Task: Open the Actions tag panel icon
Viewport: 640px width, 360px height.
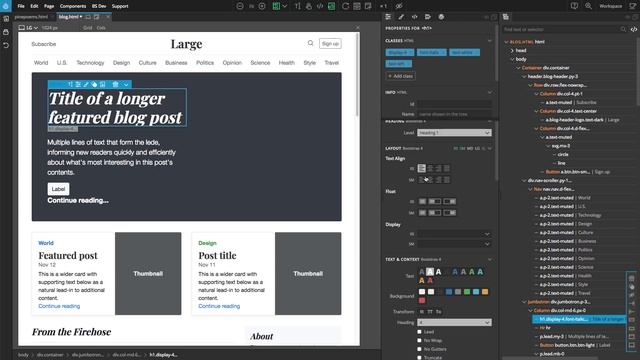Action: point(427,17)
